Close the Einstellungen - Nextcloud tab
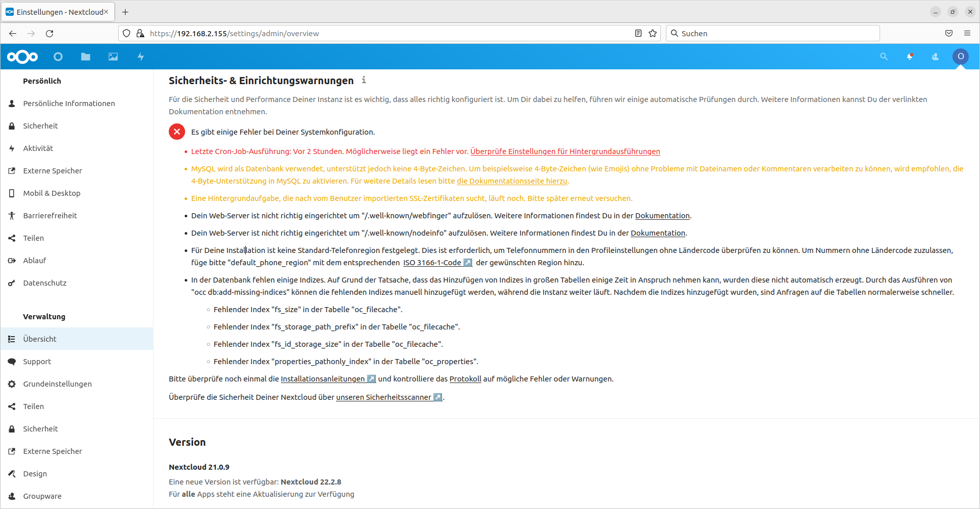 106,12
